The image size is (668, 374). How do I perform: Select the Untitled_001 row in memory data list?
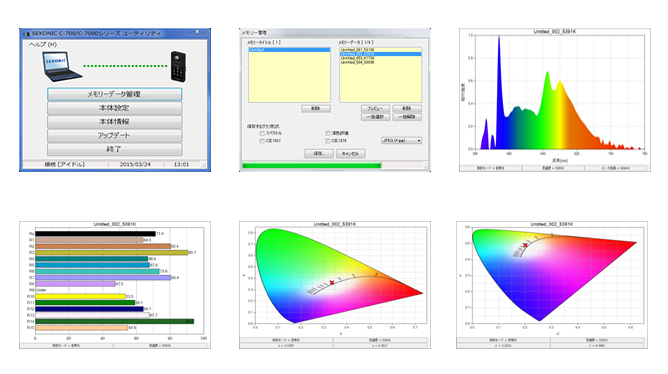(x=380, y=50)
